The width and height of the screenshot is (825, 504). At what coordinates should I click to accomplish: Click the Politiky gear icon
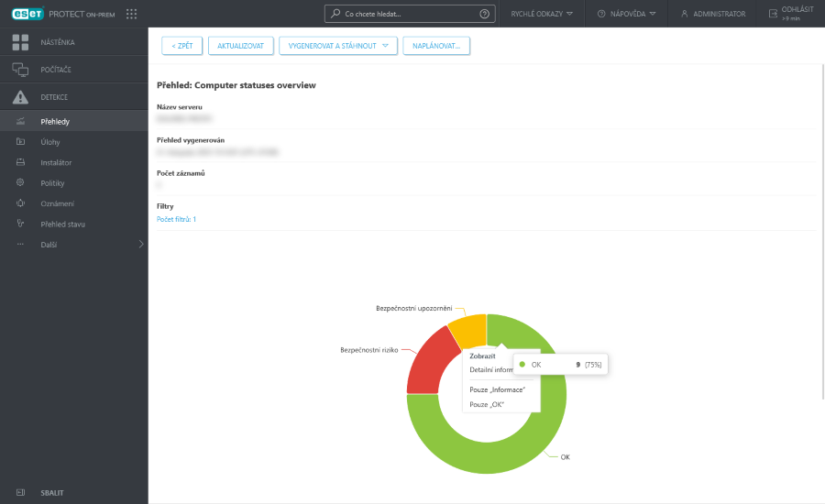20,183
